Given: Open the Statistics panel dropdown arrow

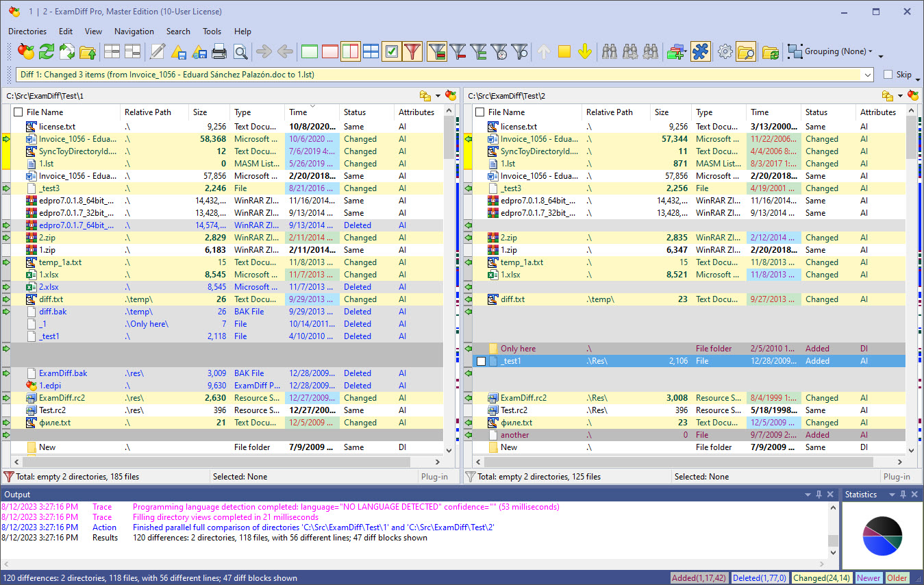Looking at the screenshot, I should 892,494.
